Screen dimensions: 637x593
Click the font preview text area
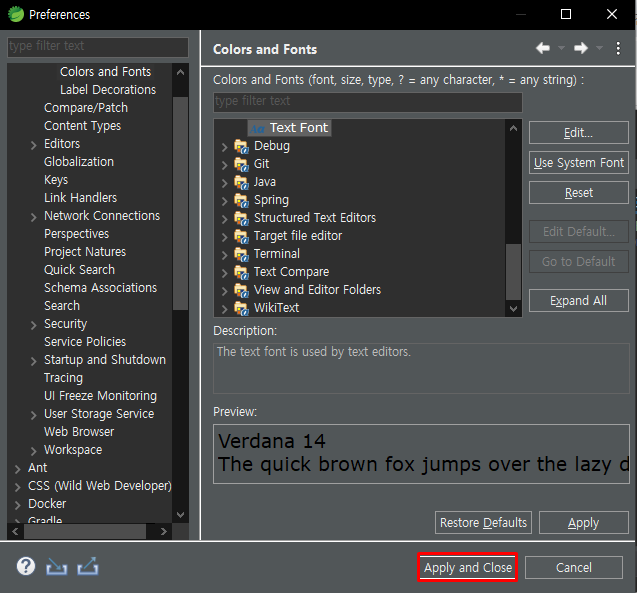(x=421, y=454)
